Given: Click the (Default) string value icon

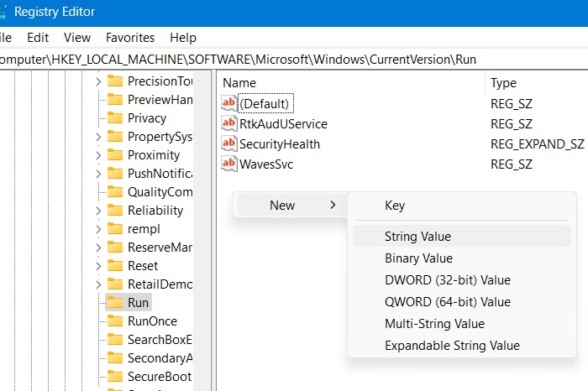Looking at the screenshot, I should point(228,103).
